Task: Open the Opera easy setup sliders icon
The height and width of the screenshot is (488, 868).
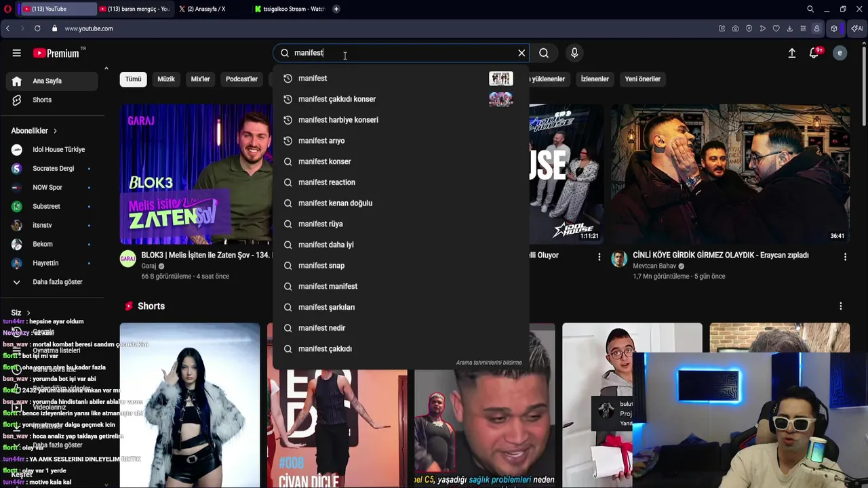Action: coord(803,28)
